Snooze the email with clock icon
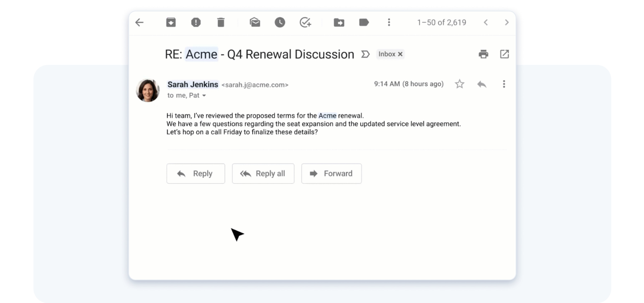 tap(280, 22)
